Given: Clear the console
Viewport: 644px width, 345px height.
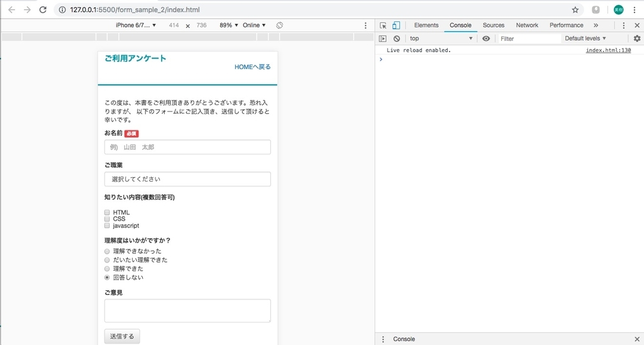Looking at the screenshot, I should (397, 38).
